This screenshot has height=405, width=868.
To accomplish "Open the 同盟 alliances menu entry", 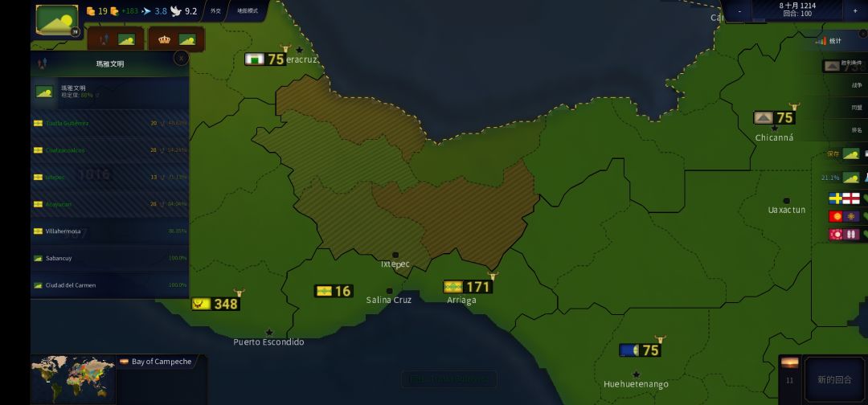I will 857,108.
